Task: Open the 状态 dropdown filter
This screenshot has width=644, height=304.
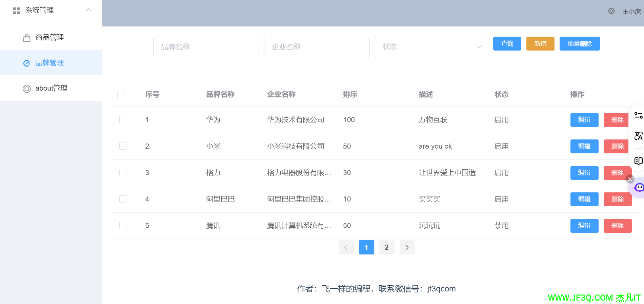Action: (431, 47)
